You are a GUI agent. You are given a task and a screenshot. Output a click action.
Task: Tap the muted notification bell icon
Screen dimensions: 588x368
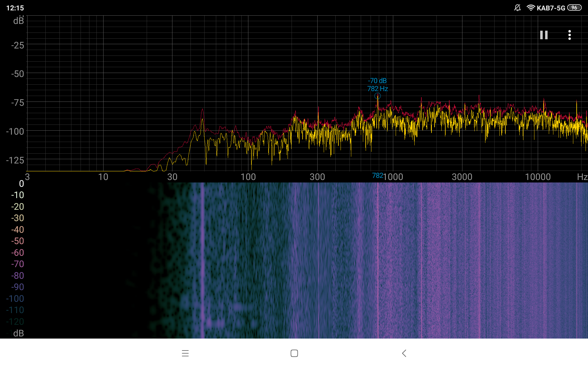tap(517, 8)
